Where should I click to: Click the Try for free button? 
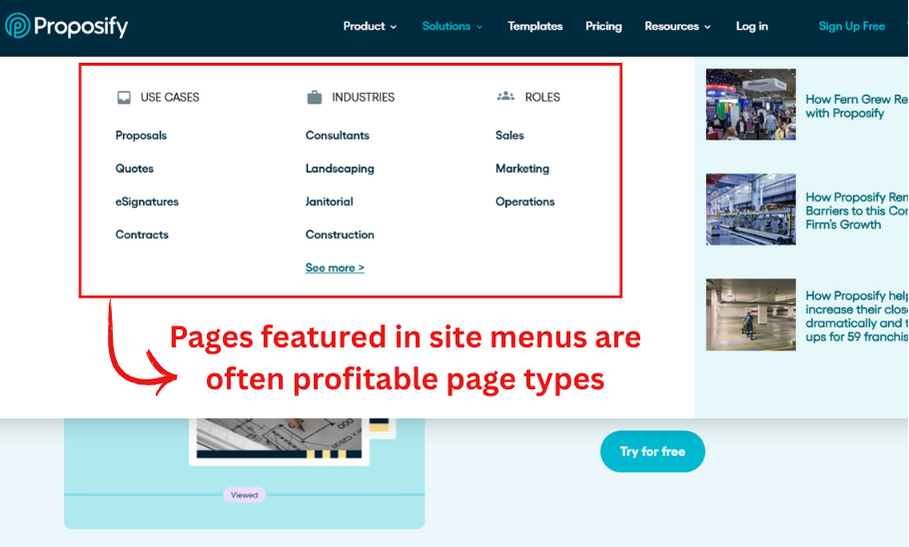click(x=653, y=451)
